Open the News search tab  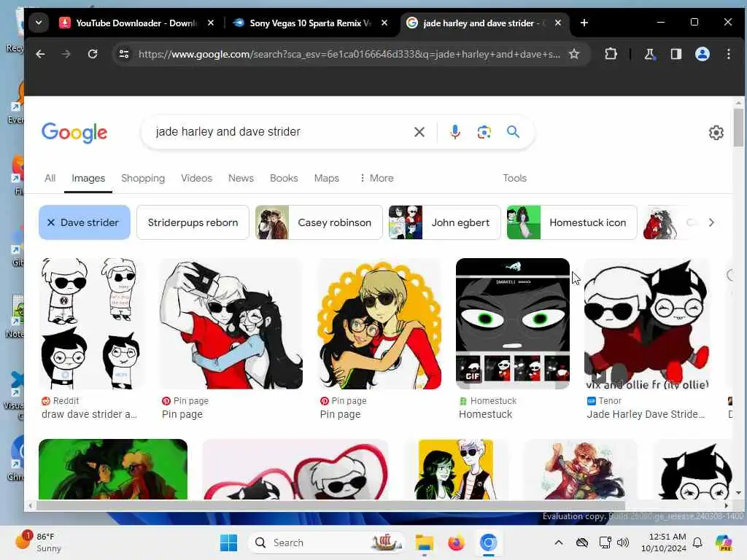(241, 178)
